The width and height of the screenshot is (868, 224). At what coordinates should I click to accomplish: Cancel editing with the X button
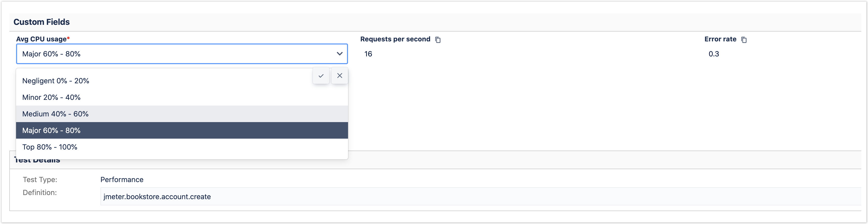click(x=339, y=76)
